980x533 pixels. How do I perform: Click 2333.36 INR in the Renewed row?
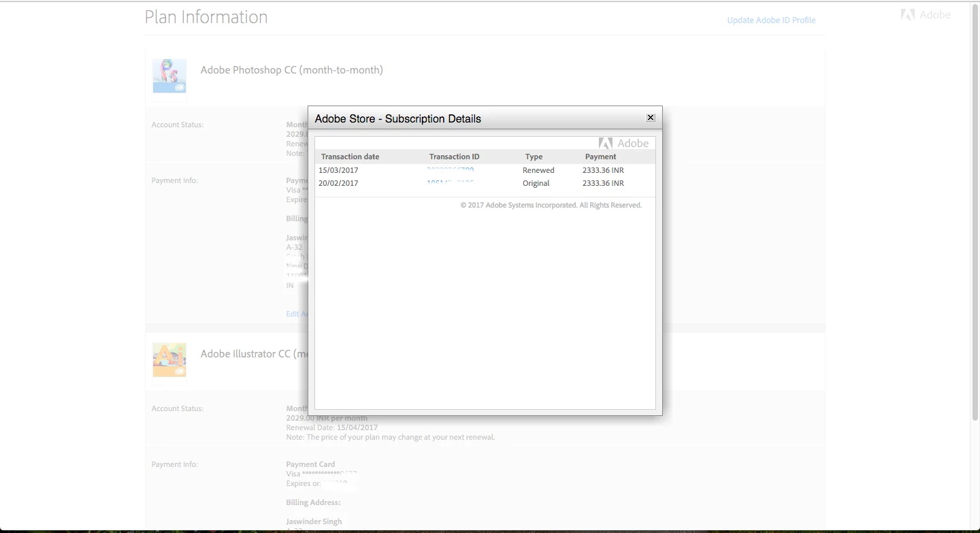(603, 170)
